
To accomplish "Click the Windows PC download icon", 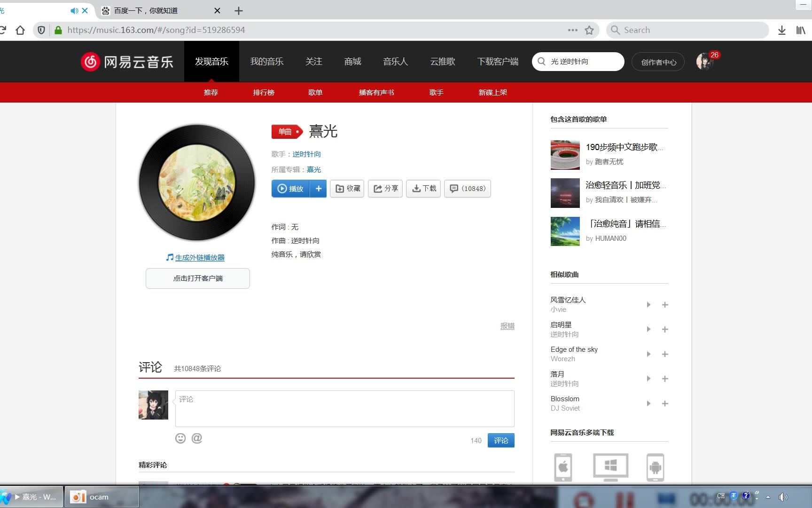I will [610, 467].
